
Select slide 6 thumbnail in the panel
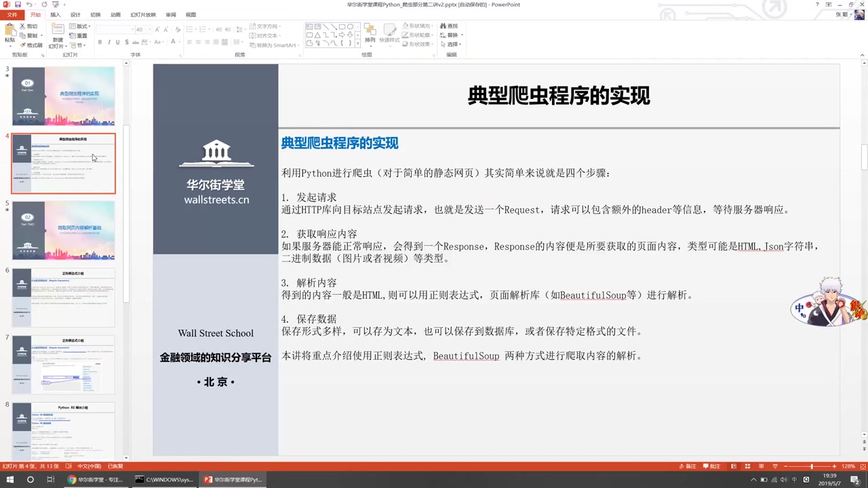click(63, 296)
